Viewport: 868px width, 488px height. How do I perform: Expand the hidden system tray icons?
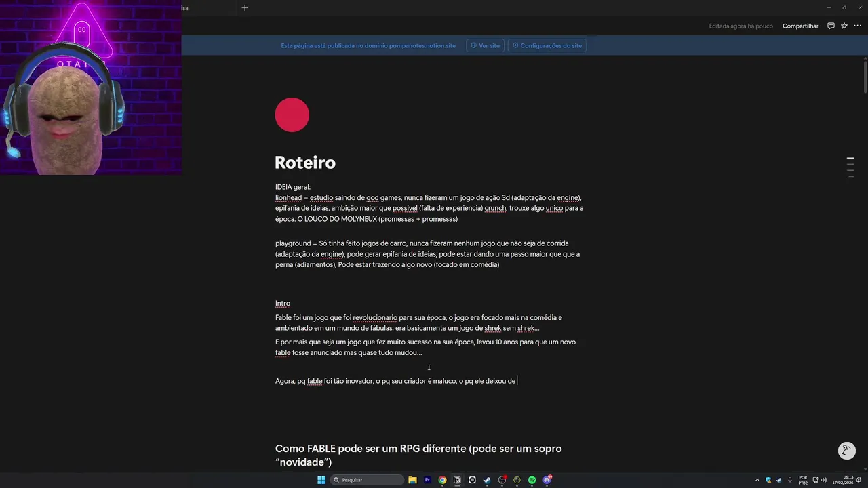coord(757,480)
